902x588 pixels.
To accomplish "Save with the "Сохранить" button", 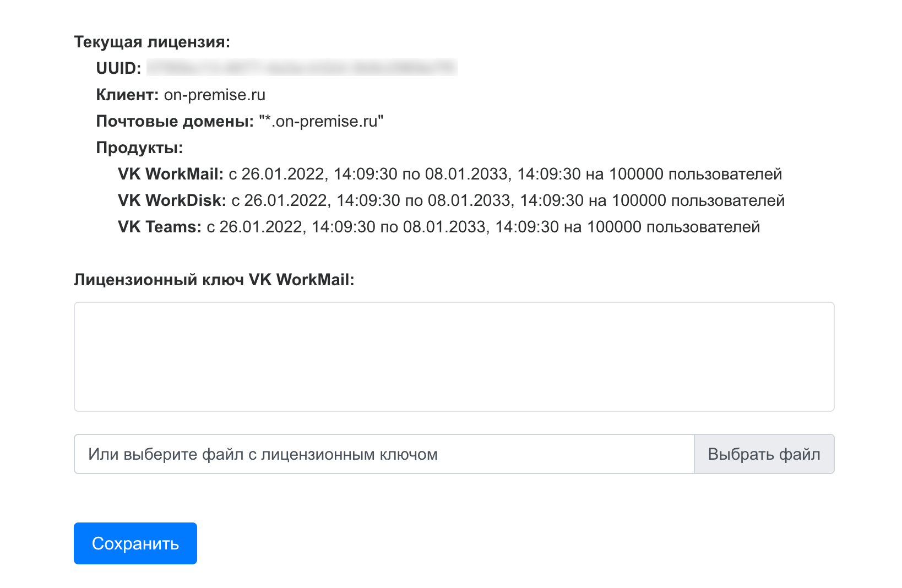I will [x=135, y=543].
